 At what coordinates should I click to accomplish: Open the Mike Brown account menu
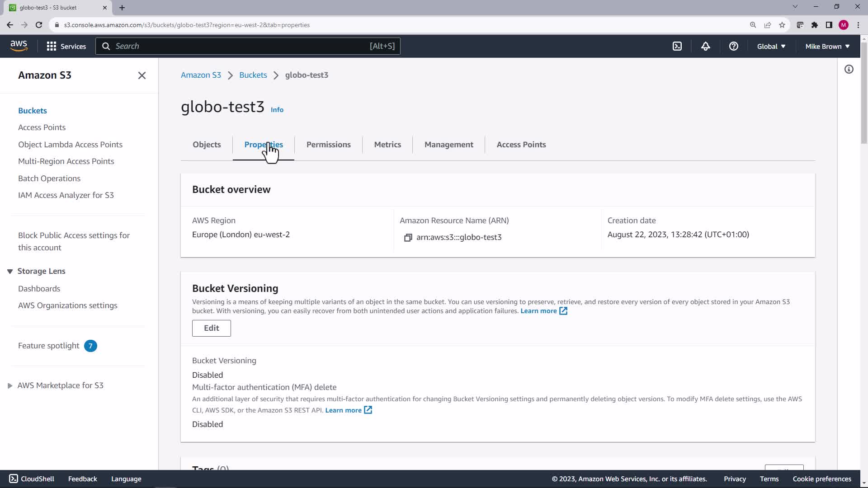pos(827,46)
